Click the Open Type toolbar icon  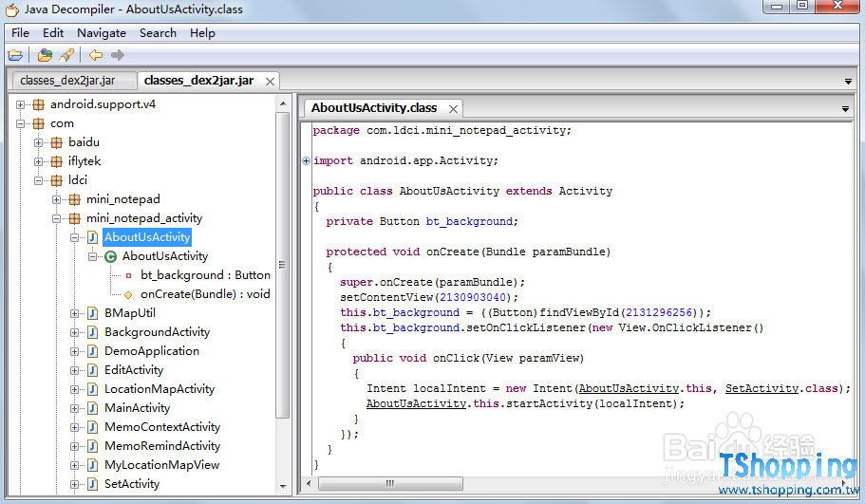coord(46,55)
